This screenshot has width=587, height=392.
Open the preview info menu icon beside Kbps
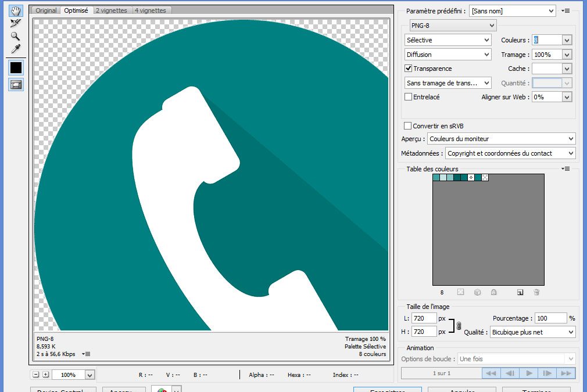click(x=86, y=354)
